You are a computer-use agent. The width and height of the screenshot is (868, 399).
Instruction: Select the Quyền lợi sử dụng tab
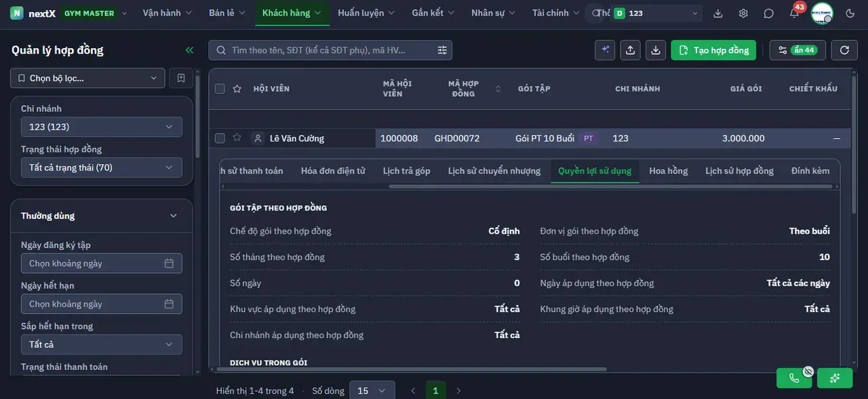pyautogui.click(x=595, y=171)
